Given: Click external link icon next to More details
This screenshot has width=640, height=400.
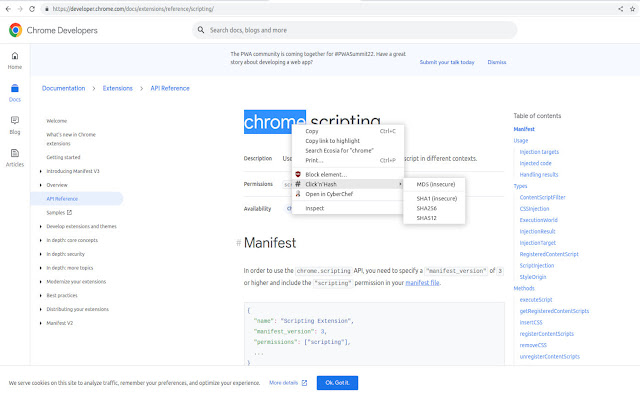Looking at the screenshot, I should (x=304, y=383).
